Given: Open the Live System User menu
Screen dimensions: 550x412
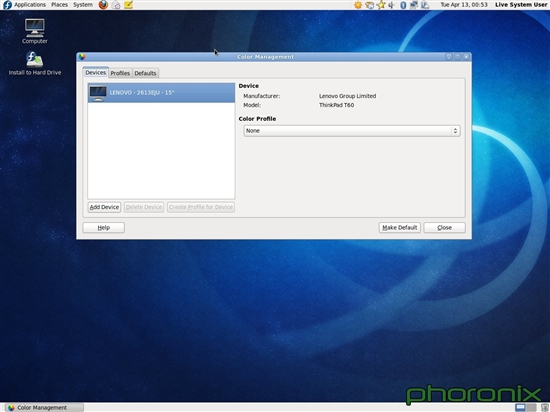Looking at the screenshot, I should 521,5.
